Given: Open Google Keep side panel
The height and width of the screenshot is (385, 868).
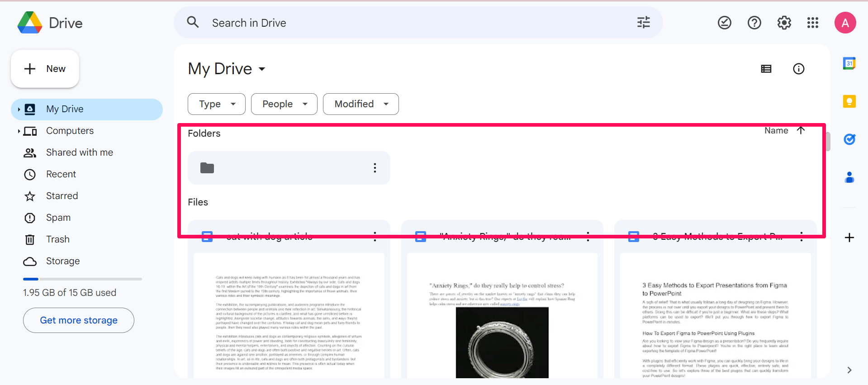Looking at the screenshot, I should tap(849, 101).
